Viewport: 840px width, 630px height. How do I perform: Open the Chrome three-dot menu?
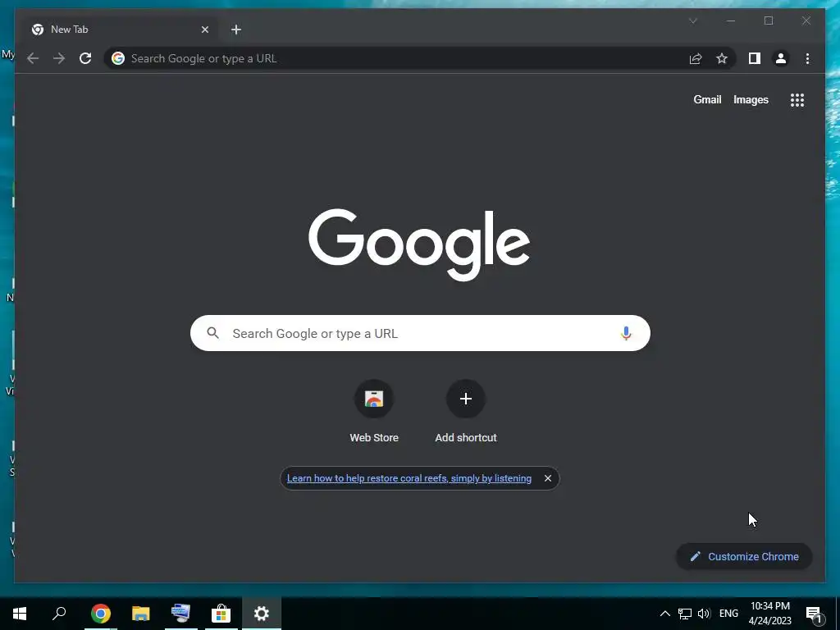[807, 58]
